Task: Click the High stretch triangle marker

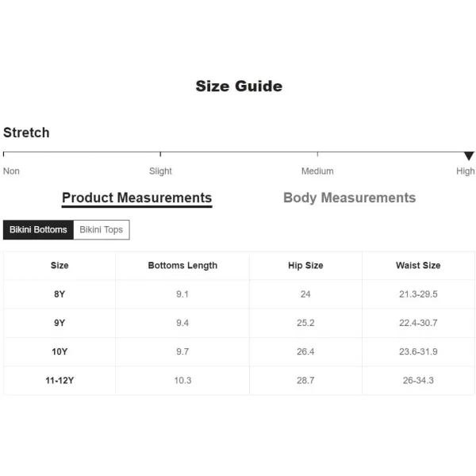Action: pos(469,155)
